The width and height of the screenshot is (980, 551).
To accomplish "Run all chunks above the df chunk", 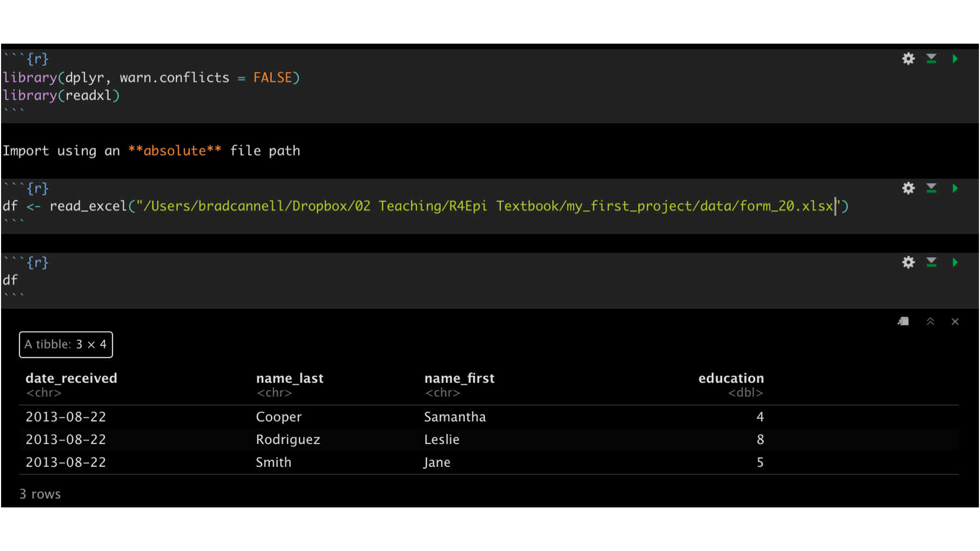I will tap(931, 262).
